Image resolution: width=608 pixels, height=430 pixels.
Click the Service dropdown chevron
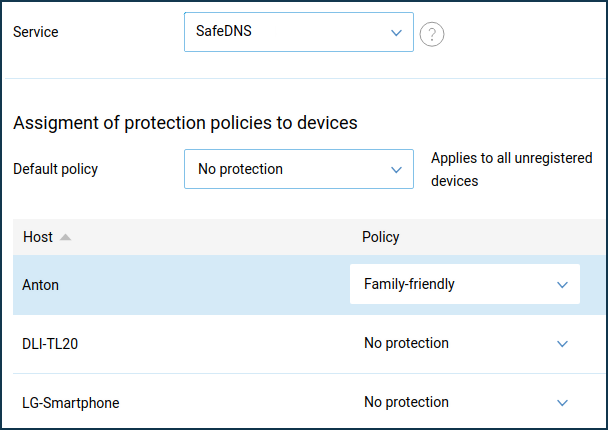[396, 33]
